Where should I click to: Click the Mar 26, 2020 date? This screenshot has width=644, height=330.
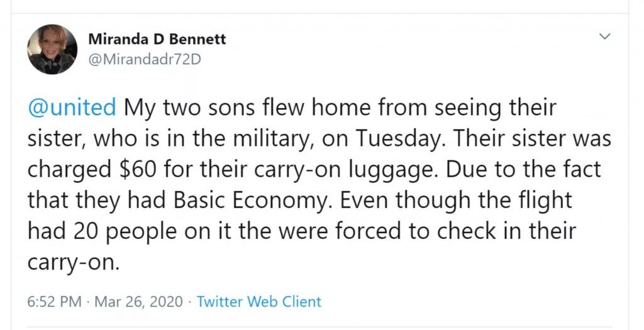coord(139,302)
